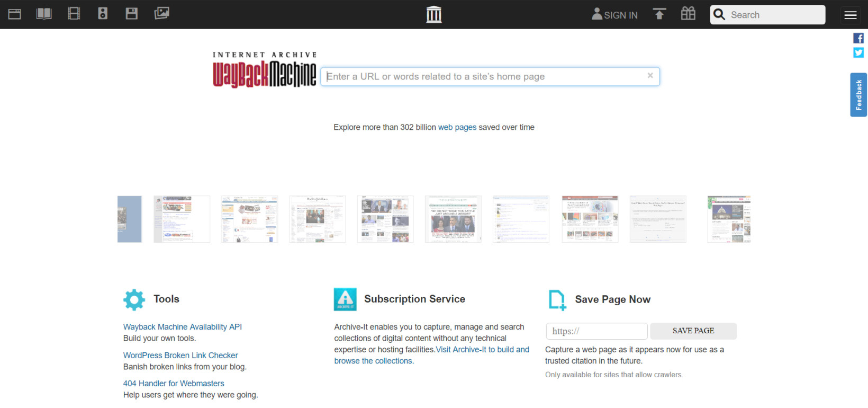Open the Web section icon
The height and width of the screenshot is (408, 868).
coord(15,14)
